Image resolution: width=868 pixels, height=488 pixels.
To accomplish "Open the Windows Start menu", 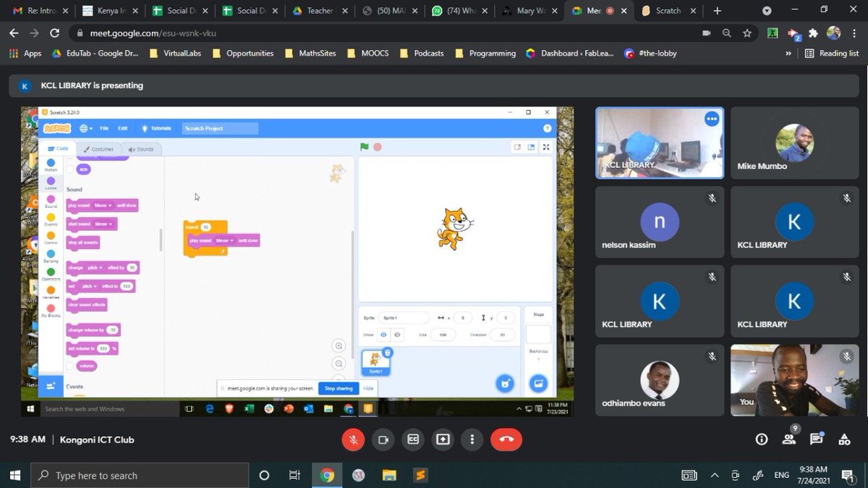I will click(14, 476).
